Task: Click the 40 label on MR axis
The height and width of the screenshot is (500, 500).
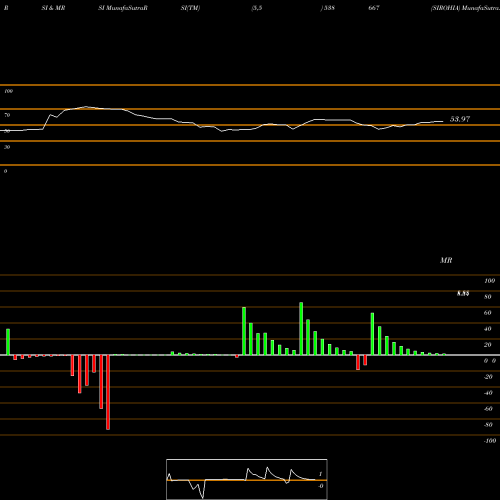Action: pos(488,329)
